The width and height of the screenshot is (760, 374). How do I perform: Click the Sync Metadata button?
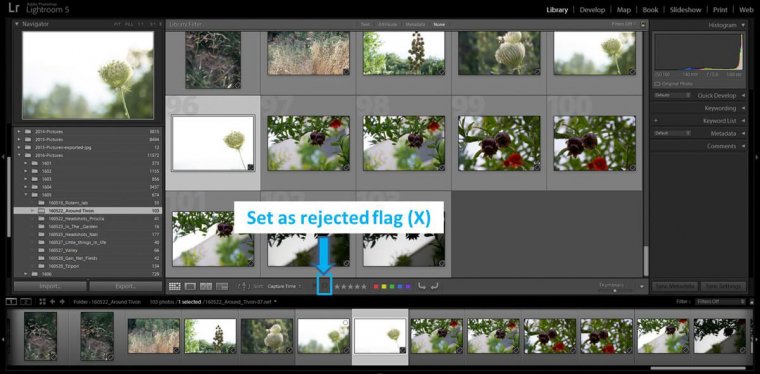coord(674,286)
